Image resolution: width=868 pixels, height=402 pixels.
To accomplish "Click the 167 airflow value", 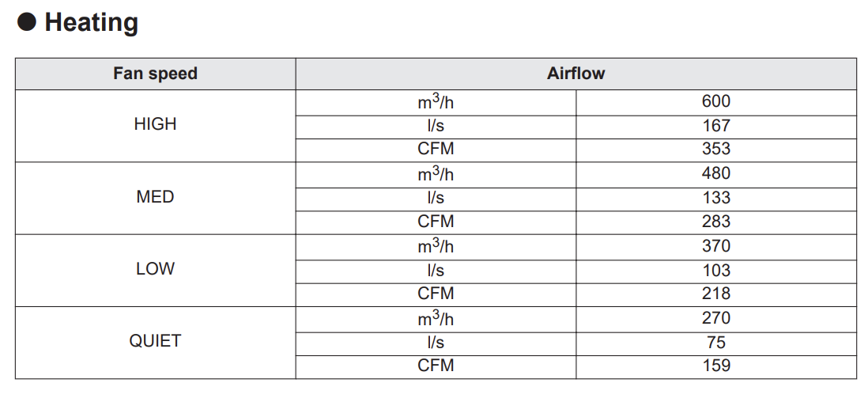I will (715, 125).
